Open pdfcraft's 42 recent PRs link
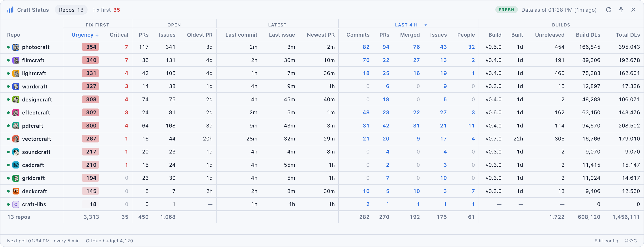 click(x=386, y=126)
